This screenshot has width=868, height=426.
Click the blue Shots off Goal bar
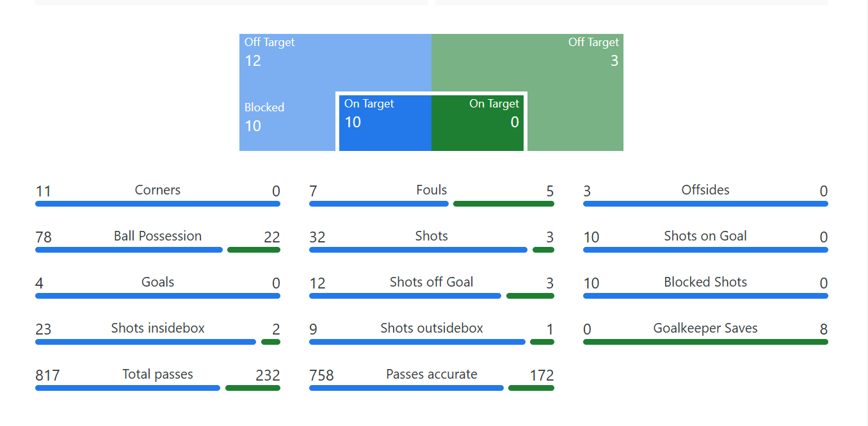(x=405, y=296)
